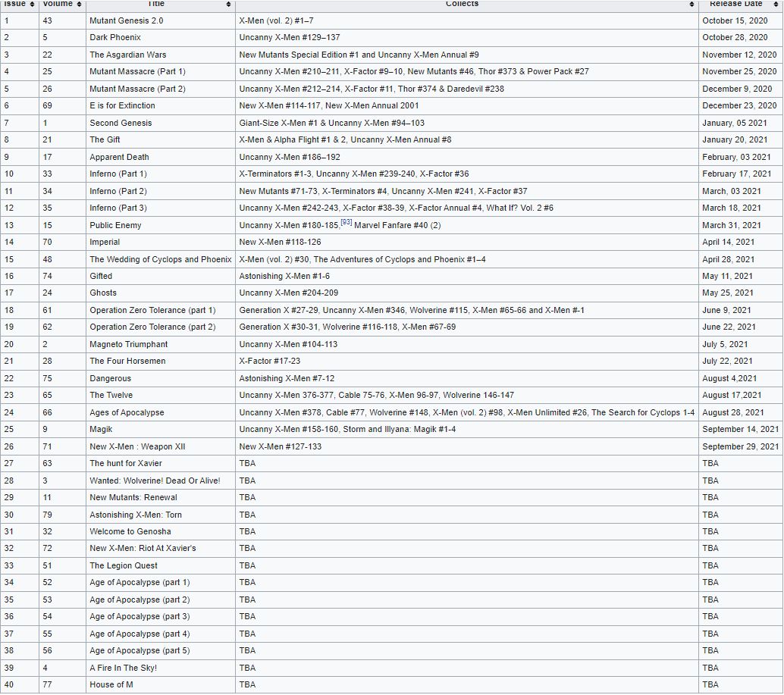Screen dimensions: 784x695
Task: Select the House of M title
Action: pos(111,684)
